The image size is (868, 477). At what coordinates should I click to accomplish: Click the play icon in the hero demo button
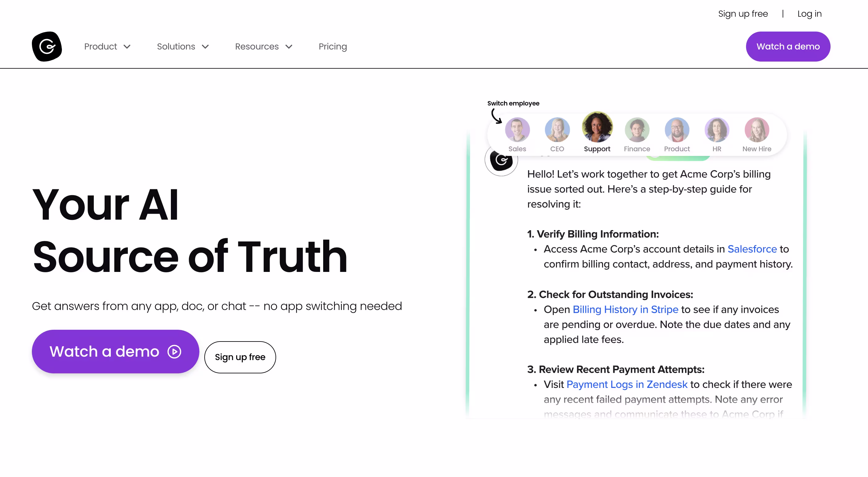coord(174,352)
